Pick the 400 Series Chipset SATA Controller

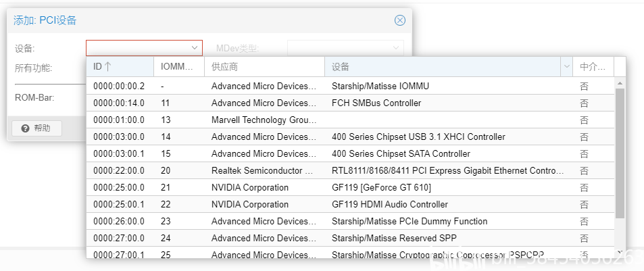click(x=401, y=153)
